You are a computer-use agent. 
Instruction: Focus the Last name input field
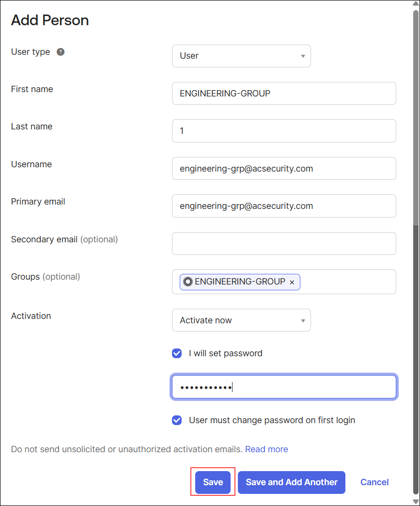[284, 131]
